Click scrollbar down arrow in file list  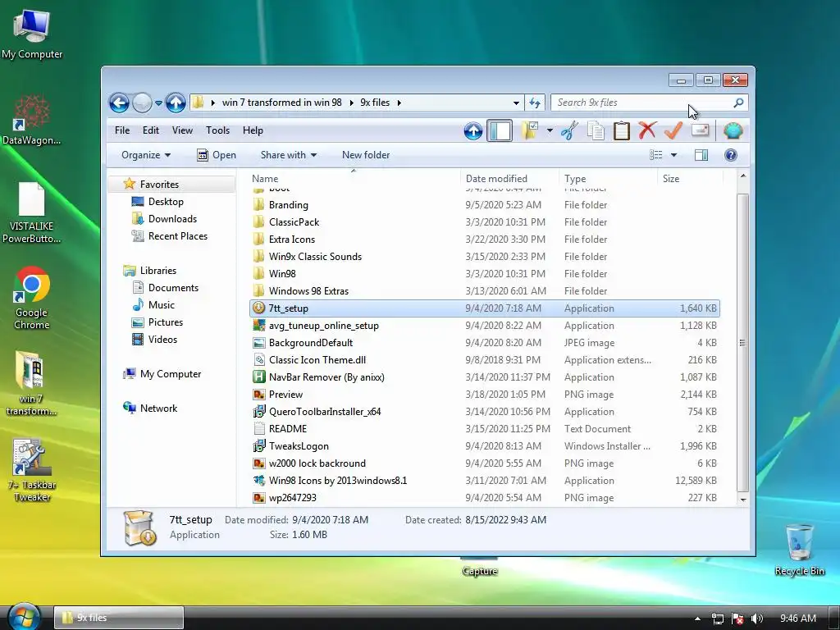coord(742,499)
